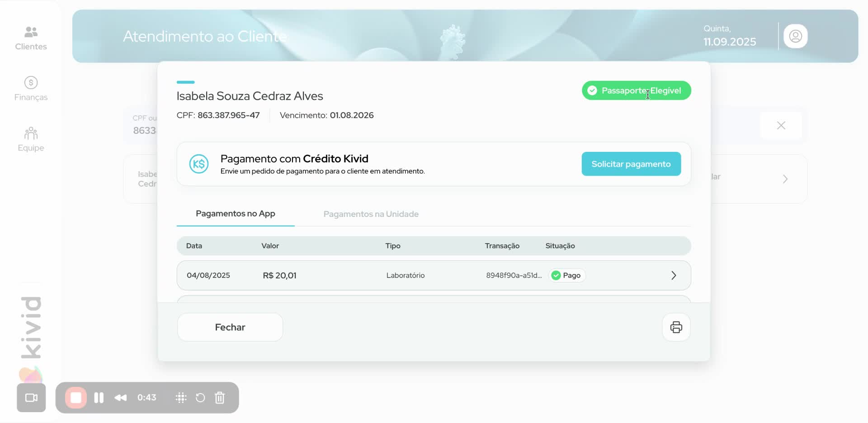The width and height of the screenshot is (868, 423).
Task: Click the Solicitar pagamento button
Action: coord(631,164)
